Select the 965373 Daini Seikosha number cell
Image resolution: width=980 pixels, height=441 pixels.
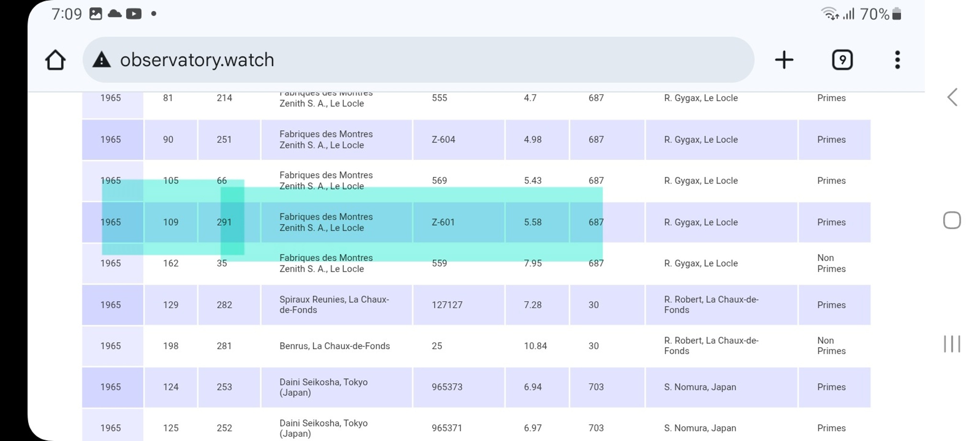click(x=447, y=387)
